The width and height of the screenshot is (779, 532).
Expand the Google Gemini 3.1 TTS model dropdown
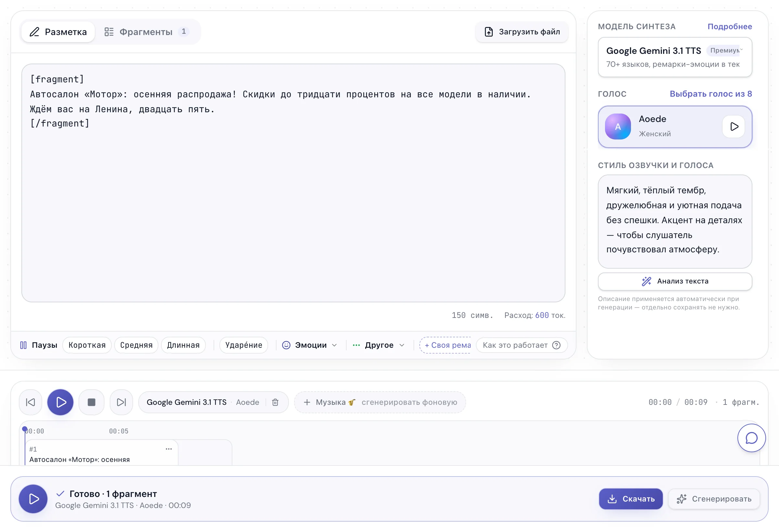point(675,57)
